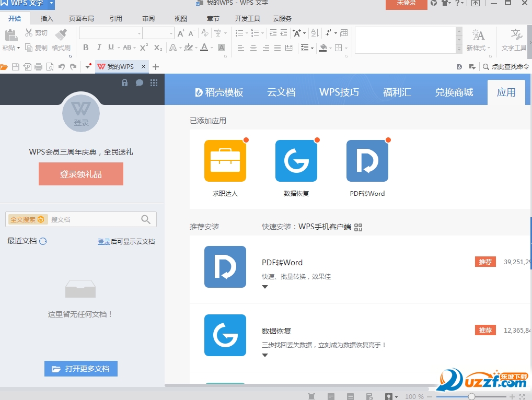Toggle superscript formatting
532x400 pixels.
click(144, 48)
